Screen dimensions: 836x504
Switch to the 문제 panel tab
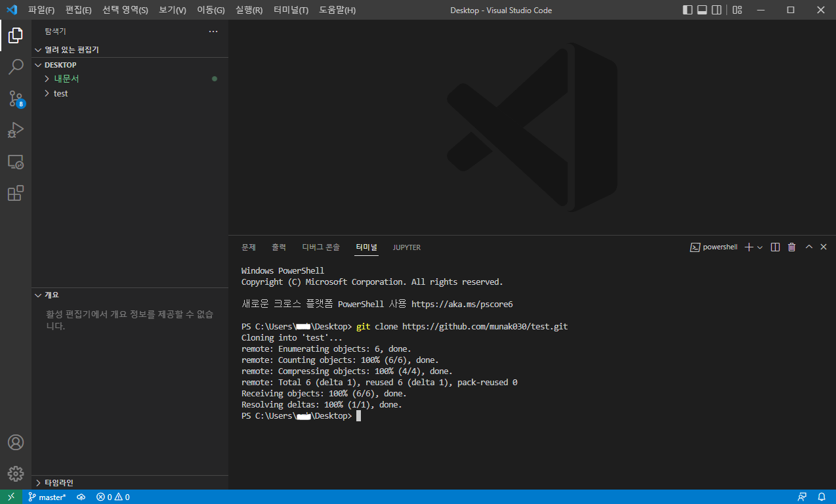249,247
